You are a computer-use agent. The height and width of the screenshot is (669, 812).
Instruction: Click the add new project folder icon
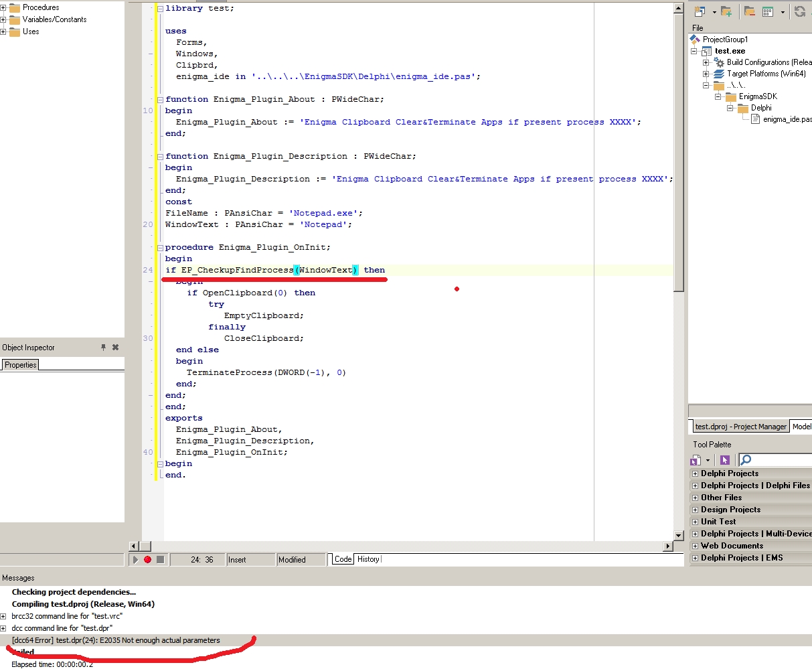[726, 11]
